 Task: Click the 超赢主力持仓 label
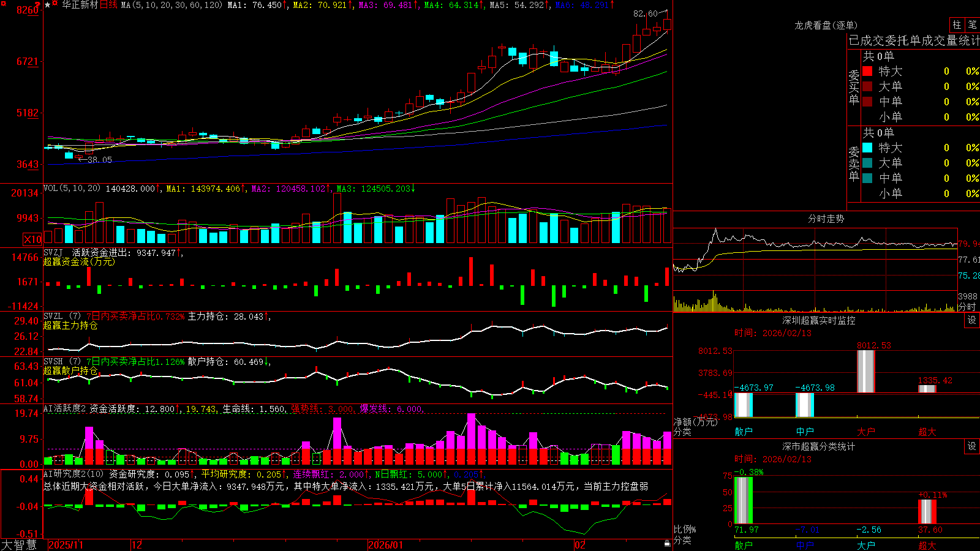tap(70, 325)
